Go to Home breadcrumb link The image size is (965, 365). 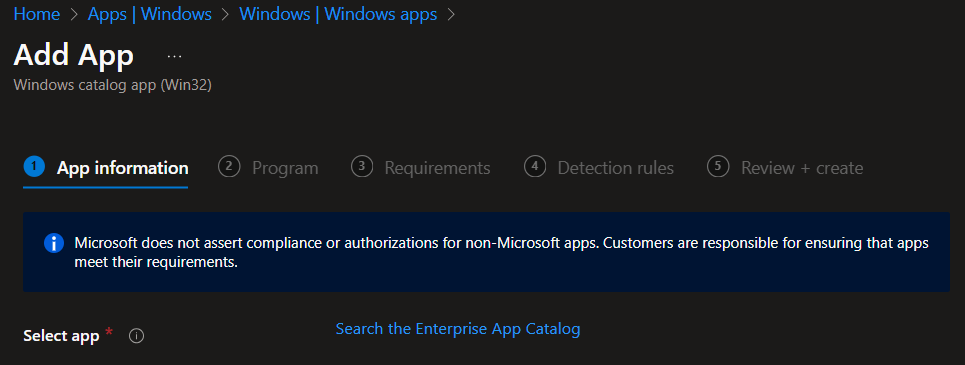tap(37, 14)
